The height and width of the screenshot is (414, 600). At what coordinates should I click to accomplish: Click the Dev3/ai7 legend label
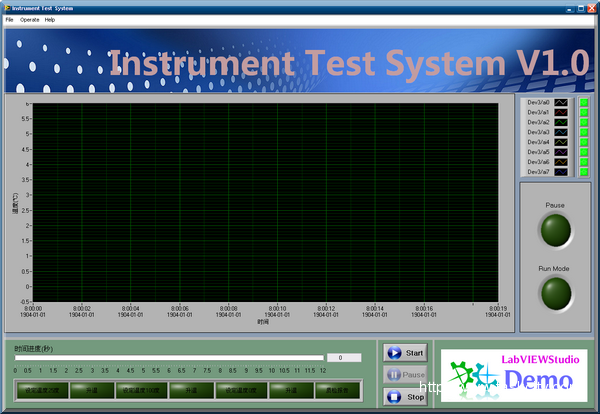tap(538, 172)
